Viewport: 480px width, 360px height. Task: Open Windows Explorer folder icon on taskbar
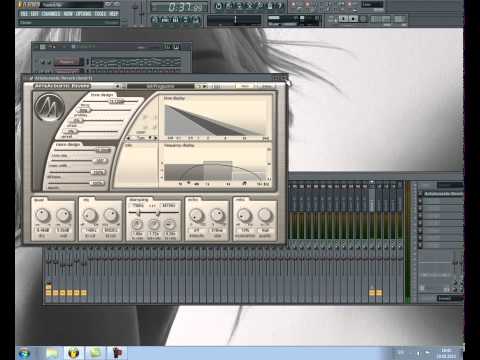point(52,353)
